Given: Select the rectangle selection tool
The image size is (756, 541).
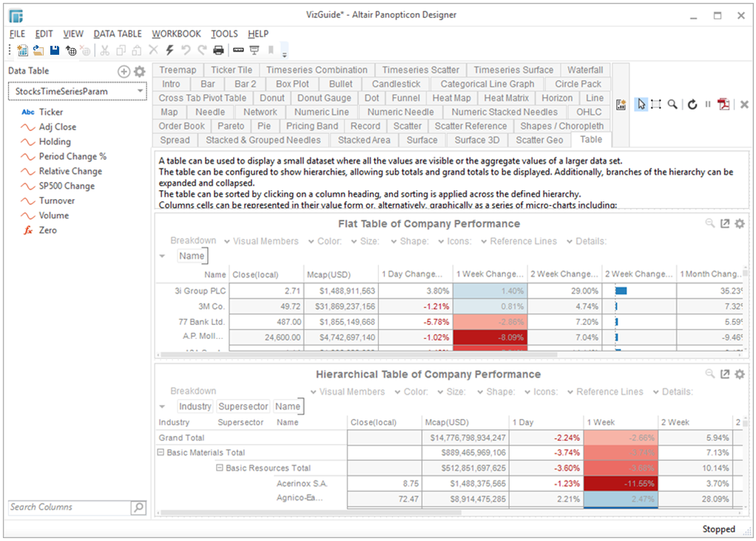Looking at the screenshot, I should tap(655, 104).
